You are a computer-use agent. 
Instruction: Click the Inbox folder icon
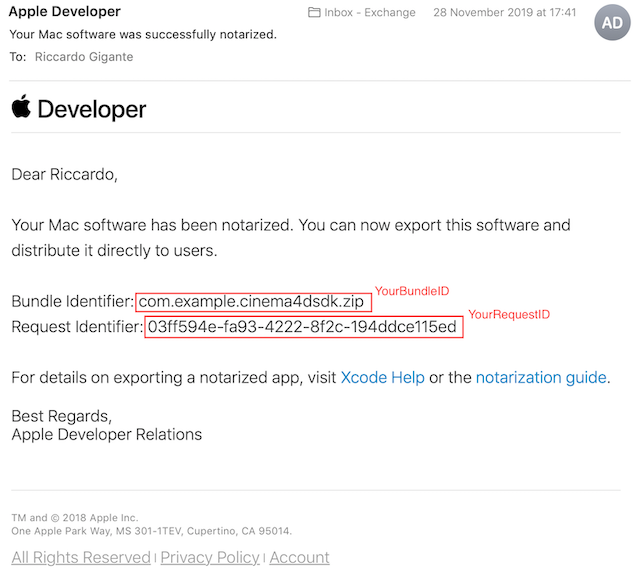click(x=315, y=13)
